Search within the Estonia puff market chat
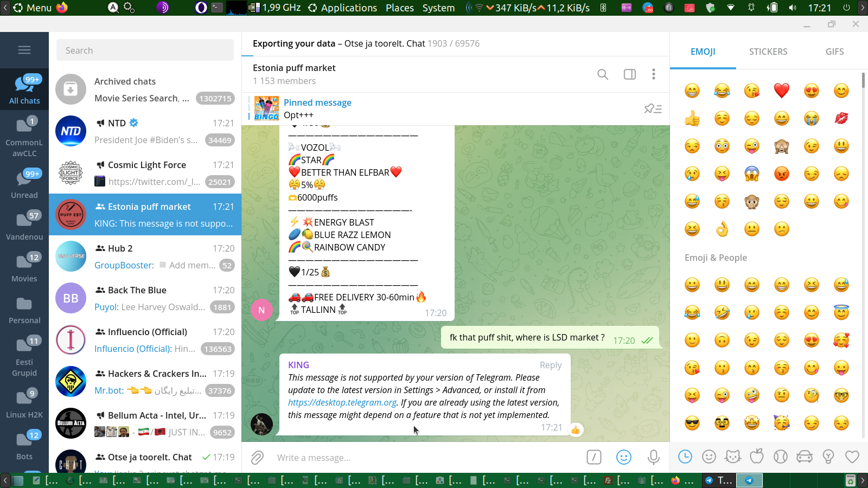 tap(603, 74)
